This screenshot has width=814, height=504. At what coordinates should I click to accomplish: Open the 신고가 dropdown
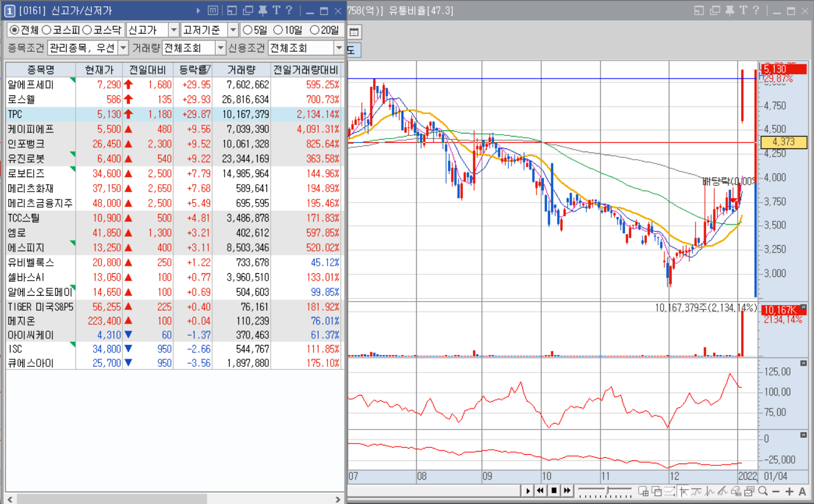click(x=174, y=30)
